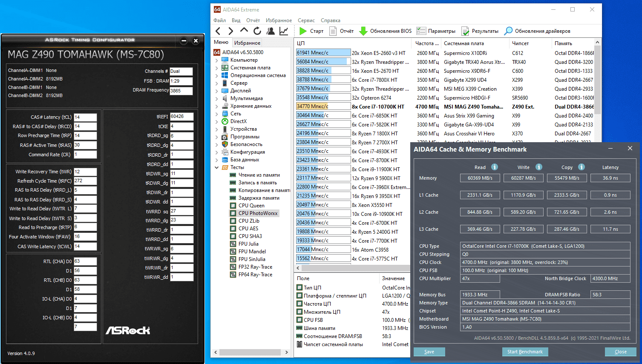Click the Channels # field showing Dual
642x364 pixels.
181,72
